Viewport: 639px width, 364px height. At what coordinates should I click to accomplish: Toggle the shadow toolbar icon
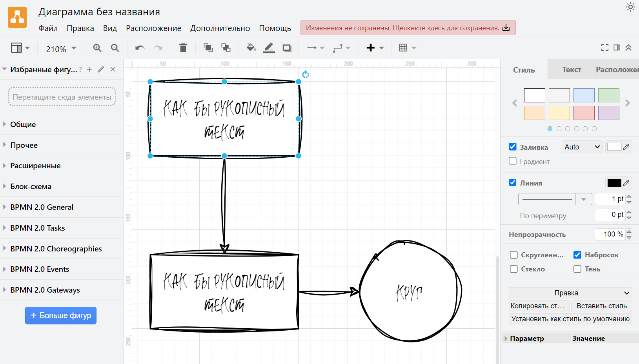click(287, 48)
